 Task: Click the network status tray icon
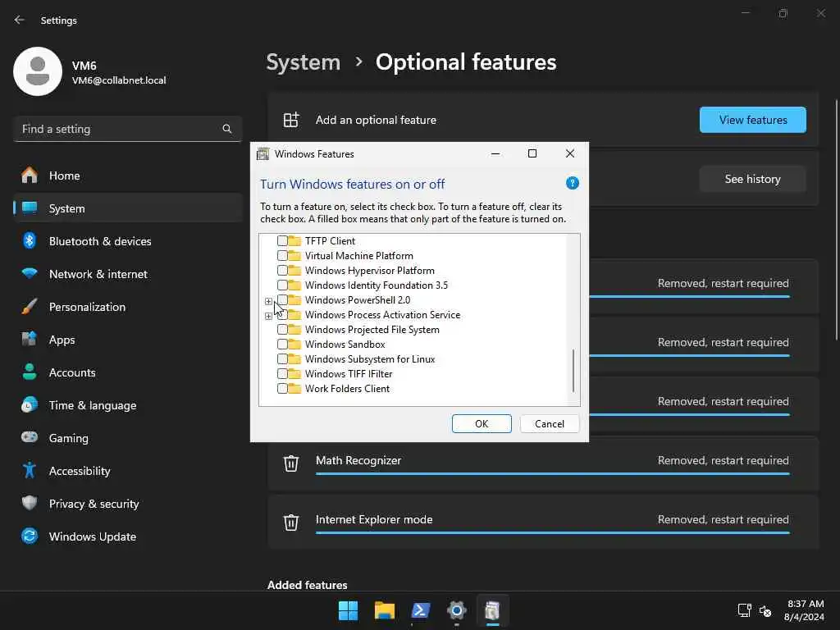[x=744, y=610]
